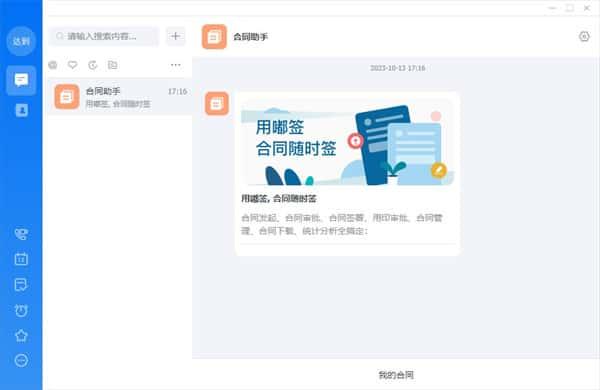The image size is (600, 390).
Task: Open the alarm clock reminder icon
Action: click(x=21, y=310)
